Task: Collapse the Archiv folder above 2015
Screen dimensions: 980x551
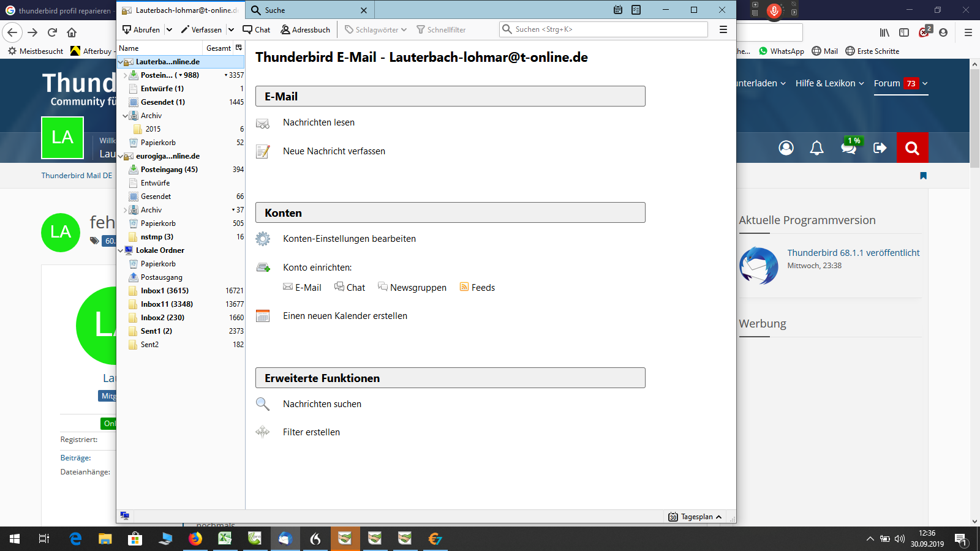Action: coord(126,116)
